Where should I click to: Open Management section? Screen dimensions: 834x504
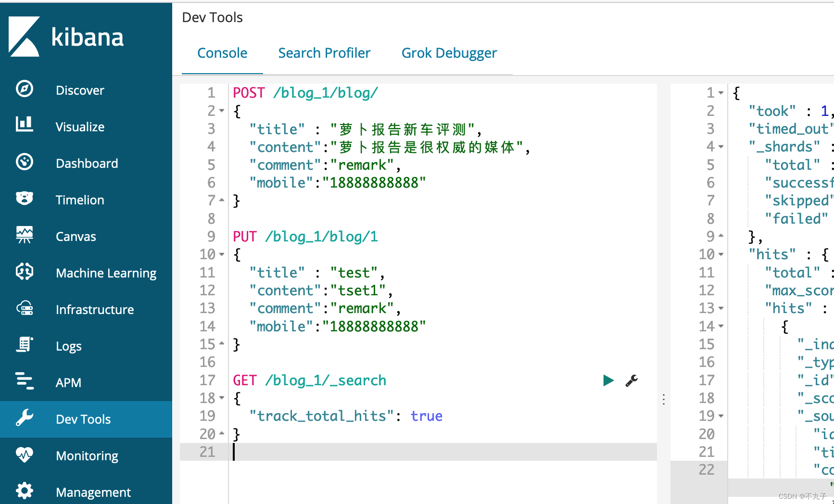click(93, 492)
